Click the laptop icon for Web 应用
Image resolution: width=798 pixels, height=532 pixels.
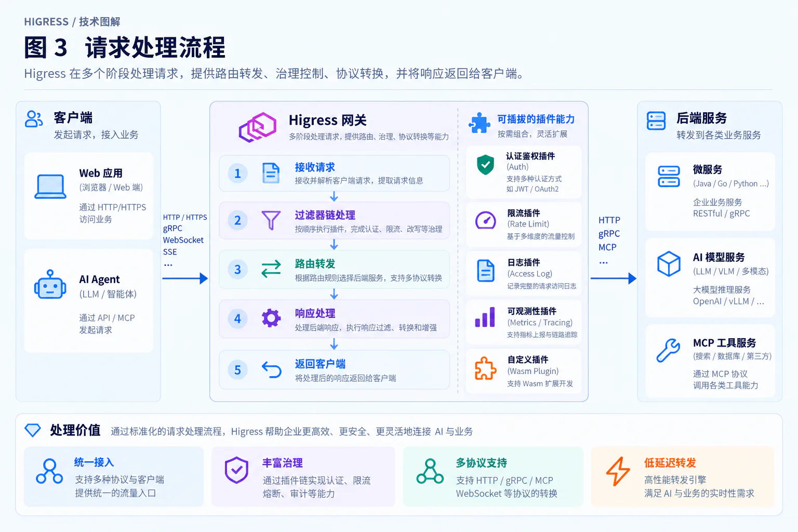50,187
